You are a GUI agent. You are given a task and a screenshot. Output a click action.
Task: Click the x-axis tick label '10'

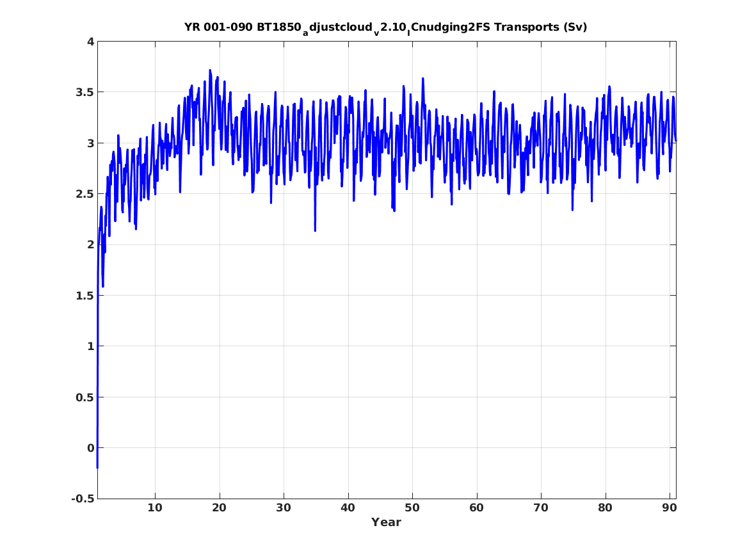pos(155,508)
